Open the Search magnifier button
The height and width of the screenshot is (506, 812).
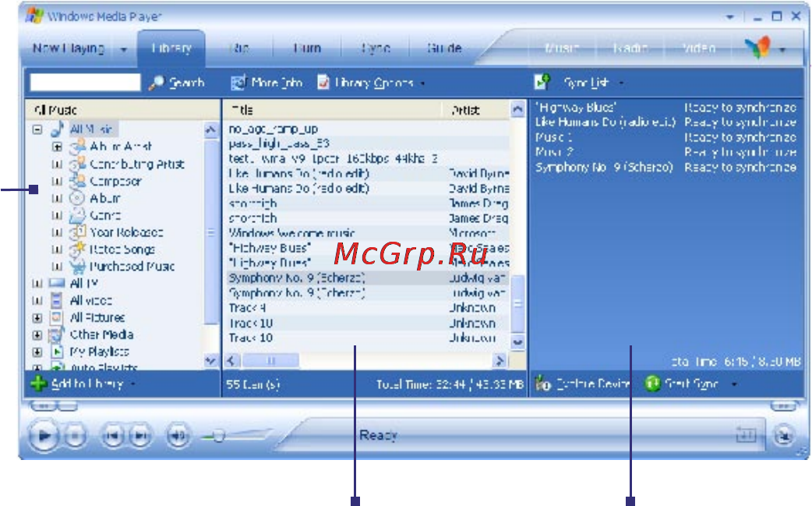[177, 83]
